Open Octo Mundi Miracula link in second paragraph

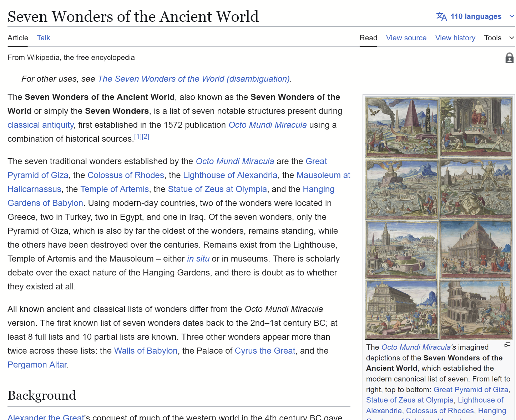[235, 161]
